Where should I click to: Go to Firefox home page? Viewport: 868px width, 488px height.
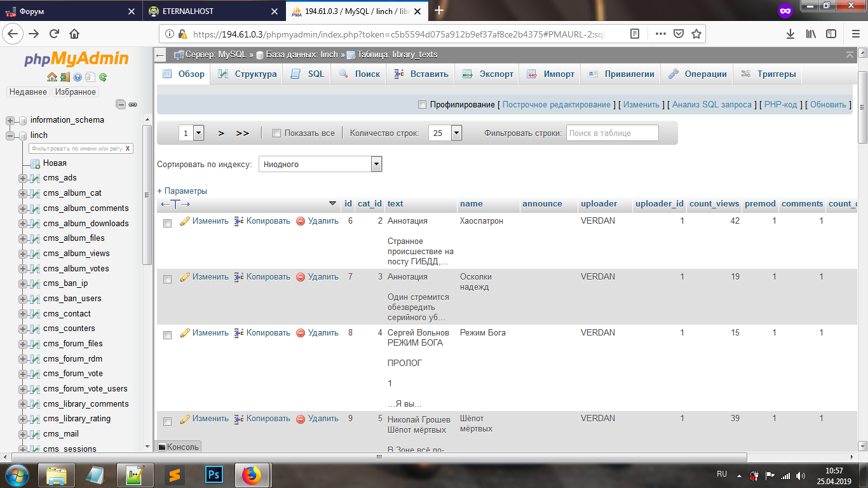click(x=74, y=34)
